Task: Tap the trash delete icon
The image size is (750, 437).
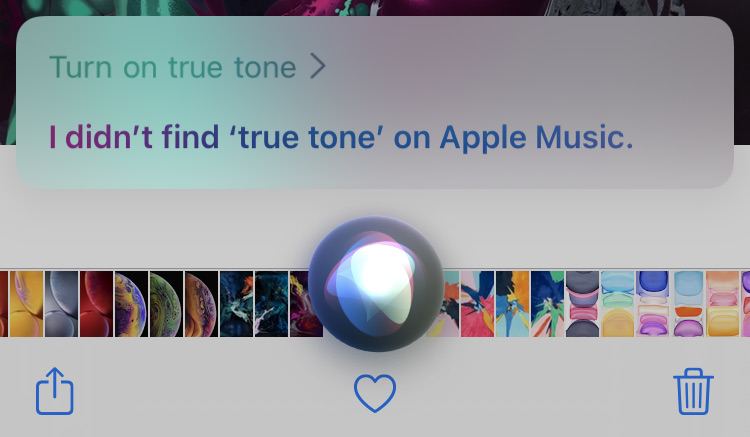Action: 693,391
